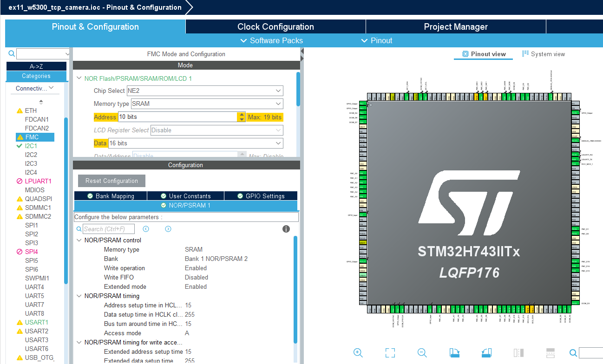The width and height of the screenshot is (603, 364).
Task: Open the User Constants tab
Action: click(185, 196)
